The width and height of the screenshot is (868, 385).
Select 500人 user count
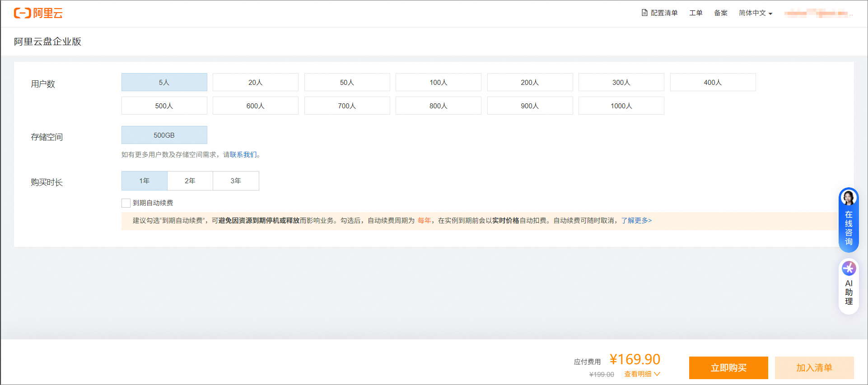164,106
